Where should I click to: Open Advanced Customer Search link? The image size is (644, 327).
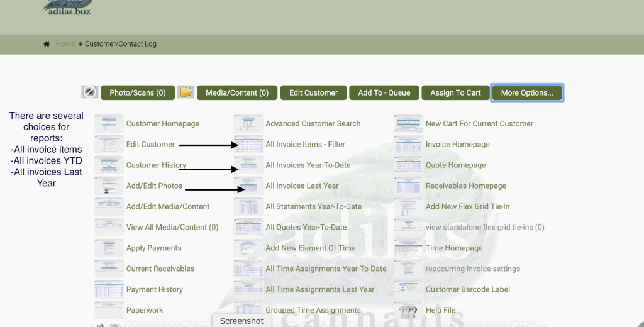point(313,124)
